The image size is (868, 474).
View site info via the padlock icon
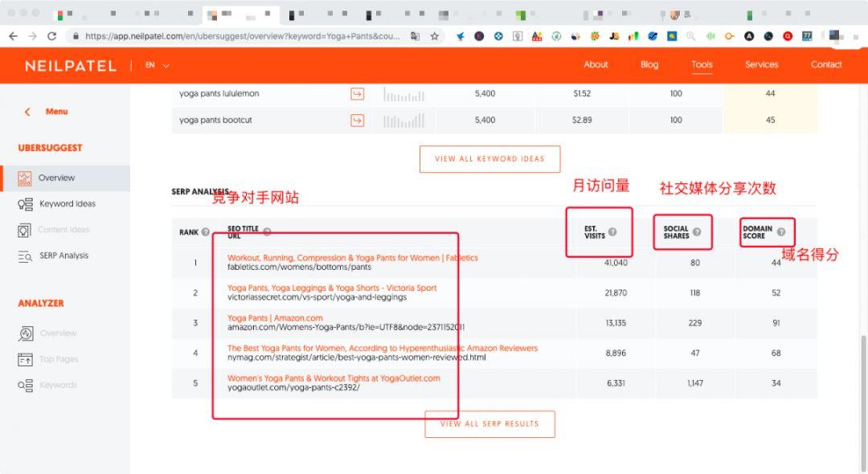click(76, 36)
